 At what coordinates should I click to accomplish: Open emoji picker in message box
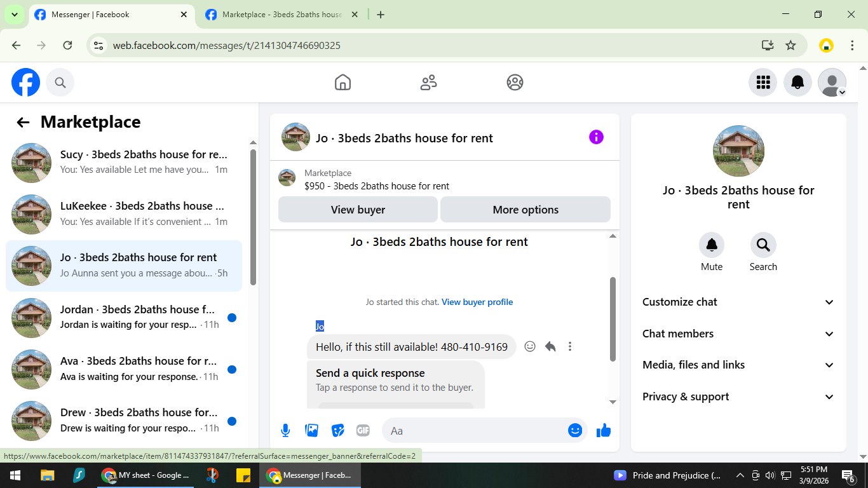coord(575,431)
